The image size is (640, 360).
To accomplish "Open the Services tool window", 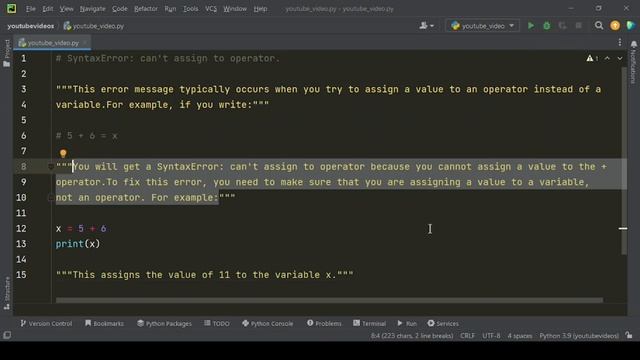I will tap(443, 323).
